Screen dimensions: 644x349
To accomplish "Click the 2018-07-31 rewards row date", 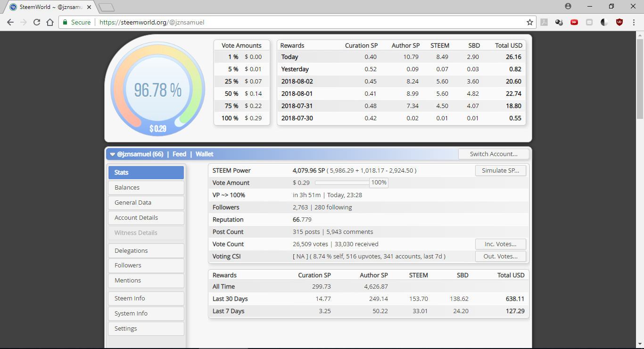I will coord(297,106).
